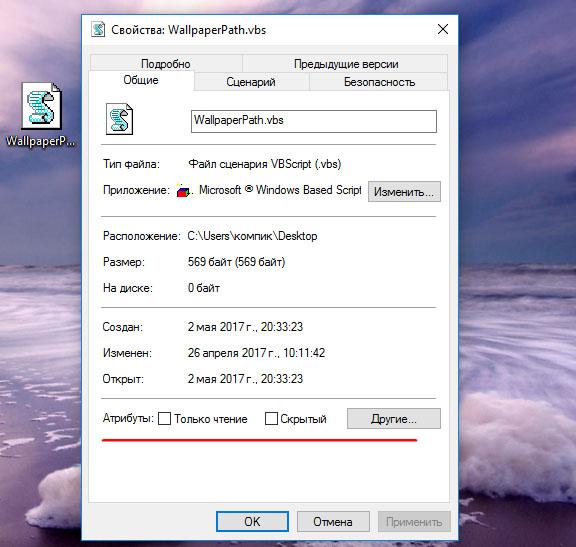Click the Отмена button
The image size is (576, 547).
(333, 521)
